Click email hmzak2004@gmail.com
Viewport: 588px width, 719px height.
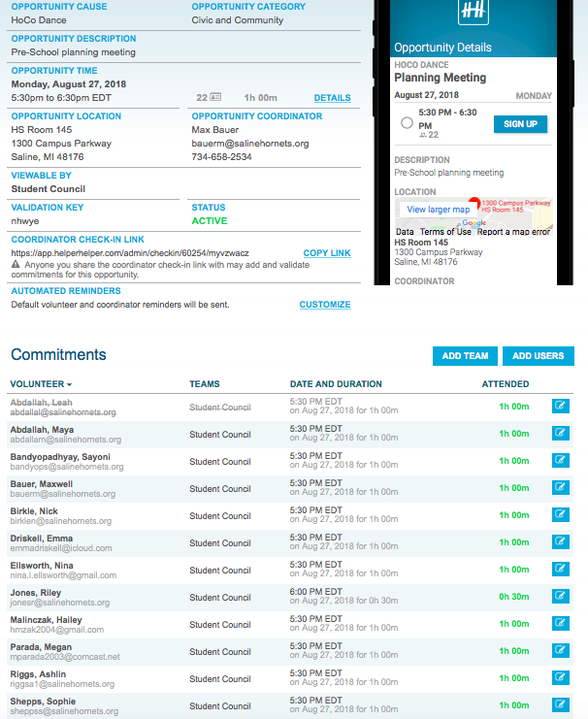(x=57, y=630)
